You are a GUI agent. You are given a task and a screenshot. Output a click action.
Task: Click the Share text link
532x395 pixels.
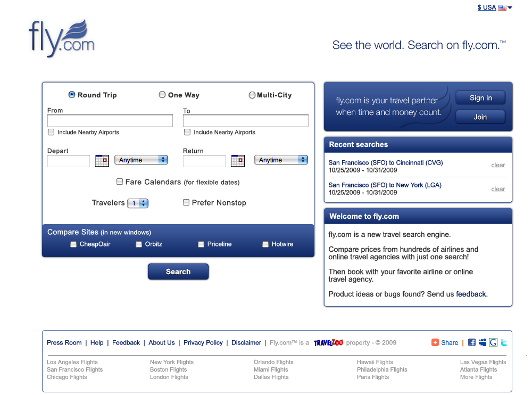pos(450,343)
